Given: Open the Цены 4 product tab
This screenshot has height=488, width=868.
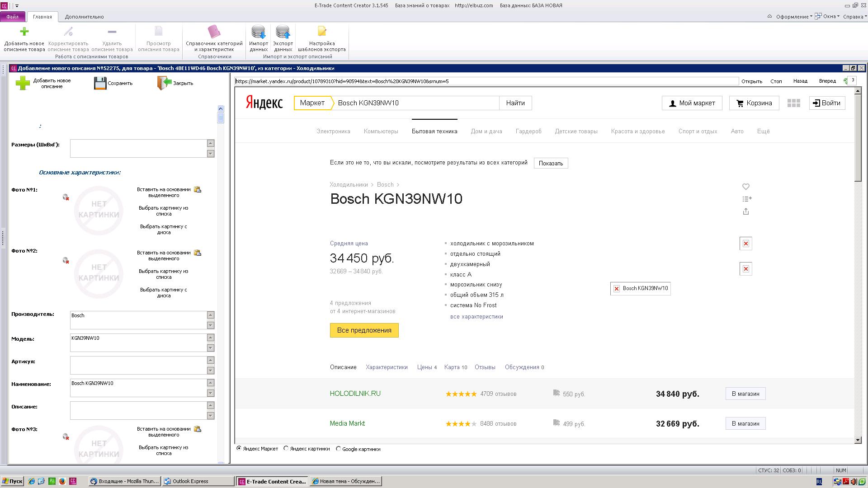Looking at the screenshot, I should click(427, 367).
